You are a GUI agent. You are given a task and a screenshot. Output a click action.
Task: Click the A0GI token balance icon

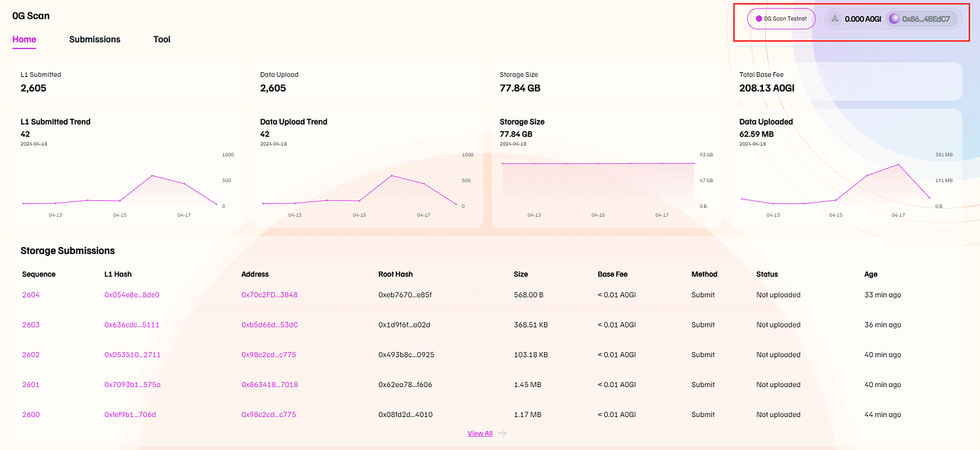834,19
